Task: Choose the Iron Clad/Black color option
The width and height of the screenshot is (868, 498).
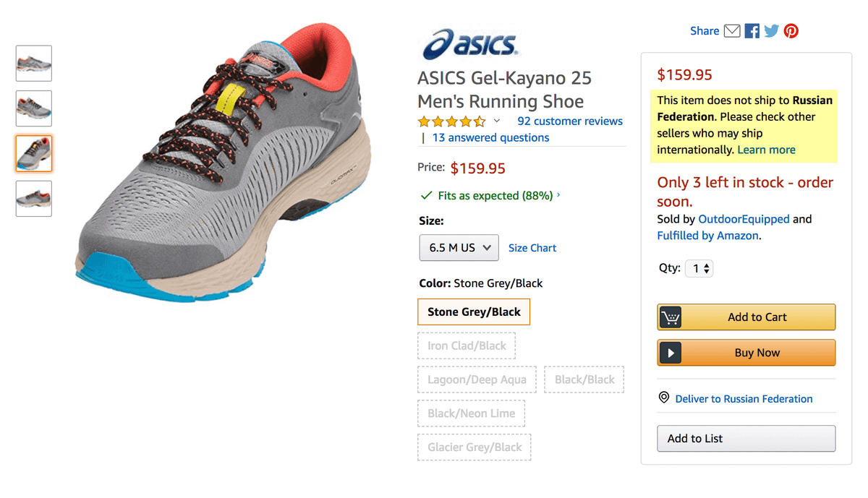Action: (x=467, y=346)
